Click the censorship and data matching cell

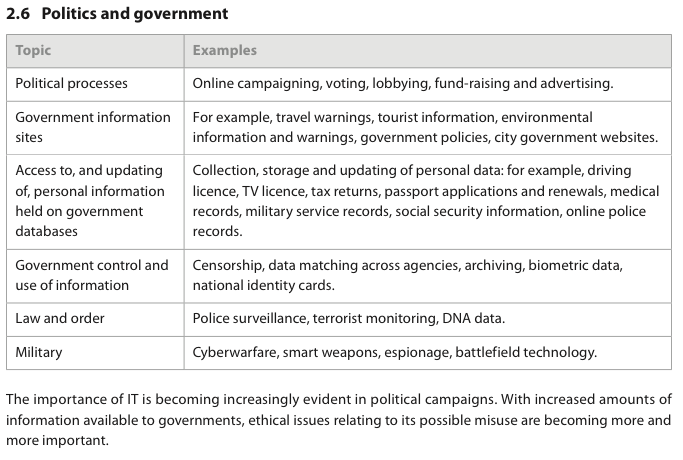pyautogui.click(x=407, y=275)
